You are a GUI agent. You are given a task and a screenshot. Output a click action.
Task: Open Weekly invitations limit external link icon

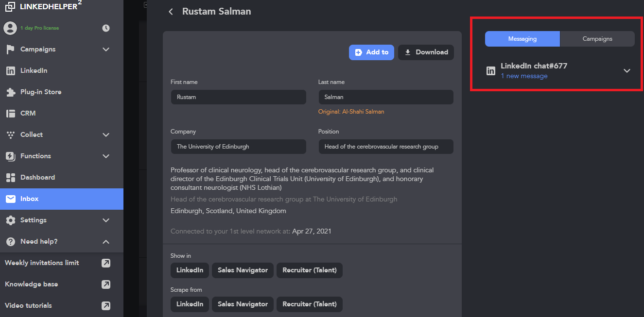click(106, 263)
